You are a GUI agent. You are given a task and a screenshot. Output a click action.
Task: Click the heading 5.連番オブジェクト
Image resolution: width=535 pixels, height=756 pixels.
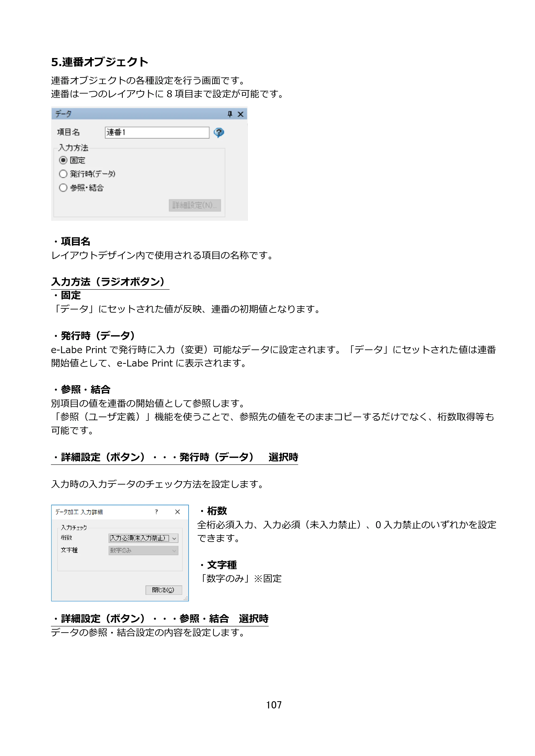100,62
